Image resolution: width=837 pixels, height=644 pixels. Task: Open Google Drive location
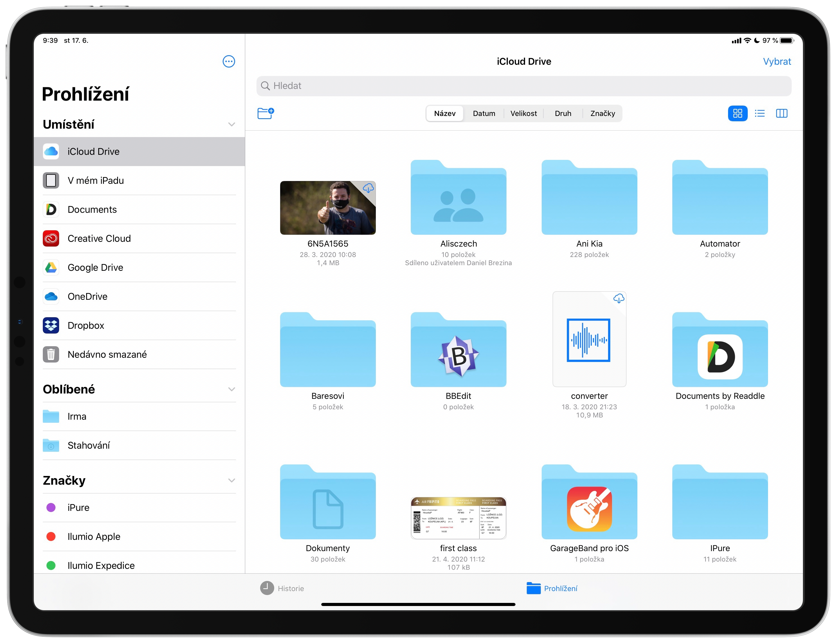[95, 267]
